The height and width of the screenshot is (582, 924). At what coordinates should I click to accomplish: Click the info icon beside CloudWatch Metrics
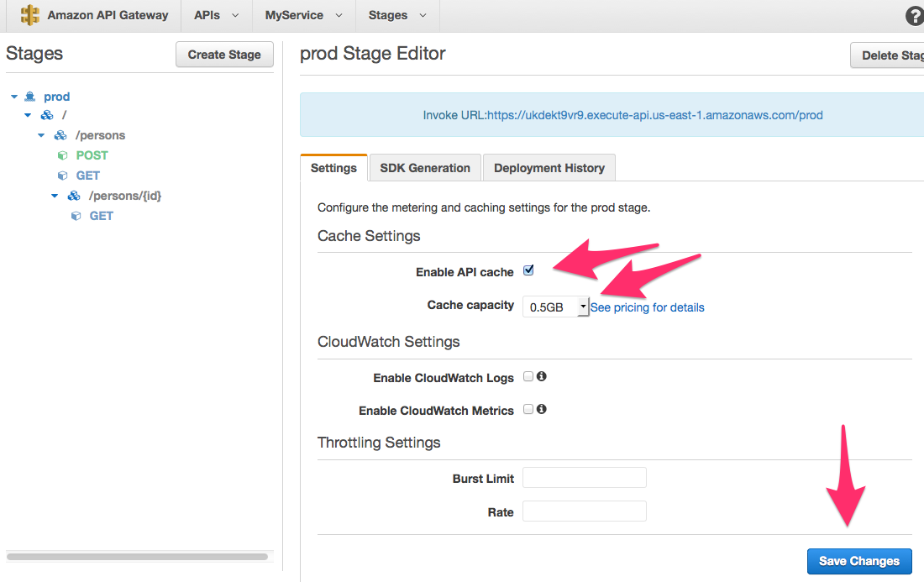(542, 409)
